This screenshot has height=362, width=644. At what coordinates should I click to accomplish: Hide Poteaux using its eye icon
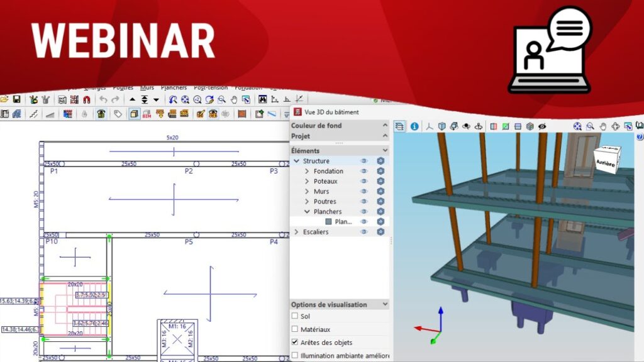[364, 182]
